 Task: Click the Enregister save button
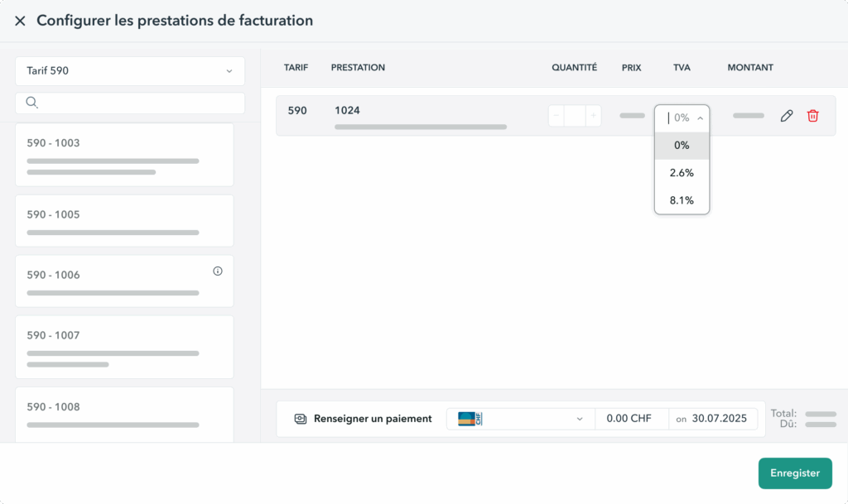(x=795, y=473)
